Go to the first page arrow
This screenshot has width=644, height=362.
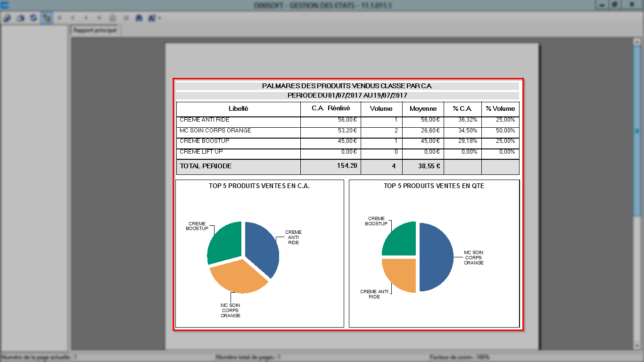click(60, 18)
